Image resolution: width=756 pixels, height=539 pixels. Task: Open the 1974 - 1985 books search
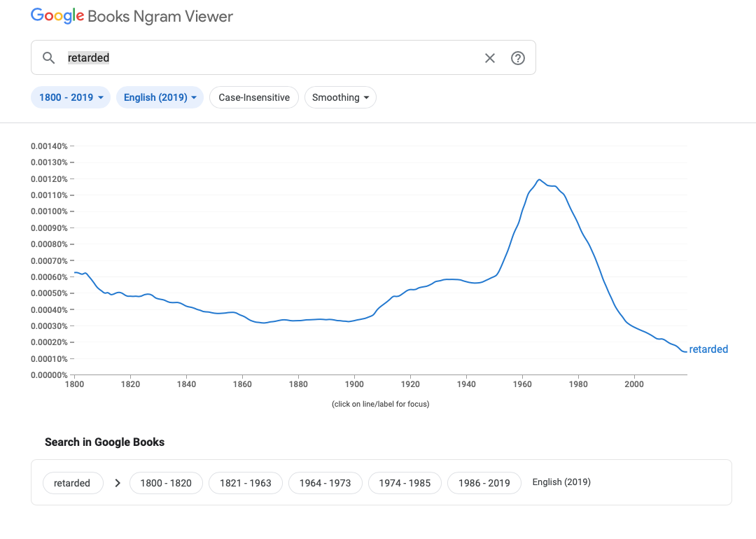click(x=405, y=483)
